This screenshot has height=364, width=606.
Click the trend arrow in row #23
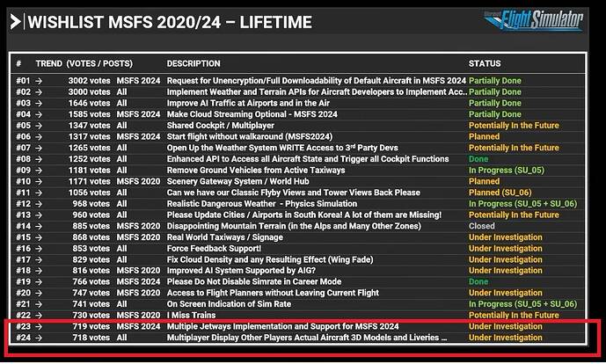click(39, 327)
